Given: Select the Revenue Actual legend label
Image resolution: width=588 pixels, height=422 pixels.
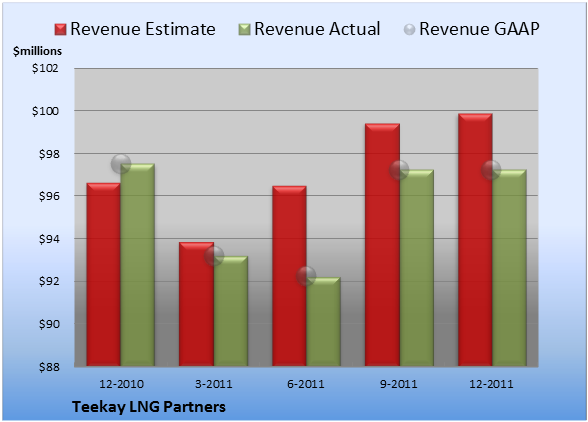Looking at the screenshot, I should [x=317, y=29].
